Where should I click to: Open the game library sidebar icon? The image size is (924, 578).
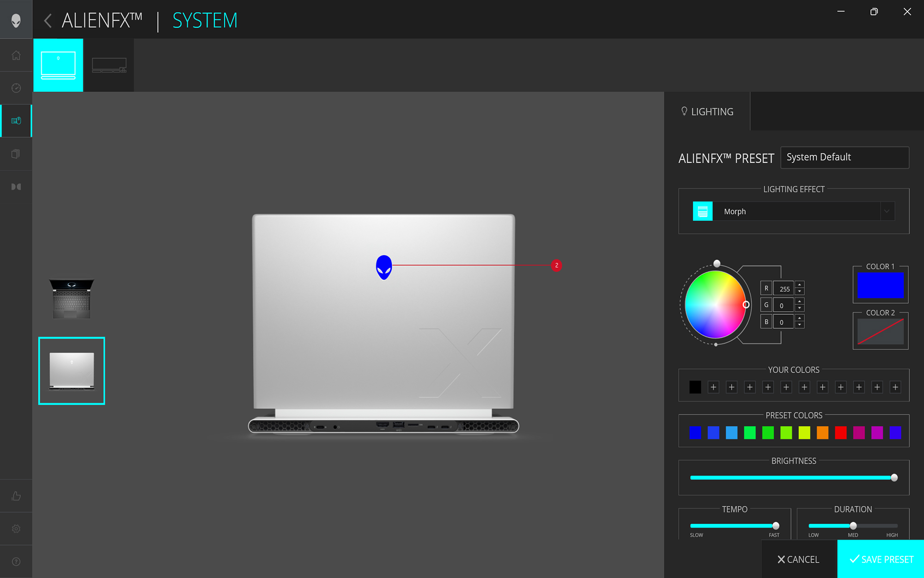(x=16, y=154)
